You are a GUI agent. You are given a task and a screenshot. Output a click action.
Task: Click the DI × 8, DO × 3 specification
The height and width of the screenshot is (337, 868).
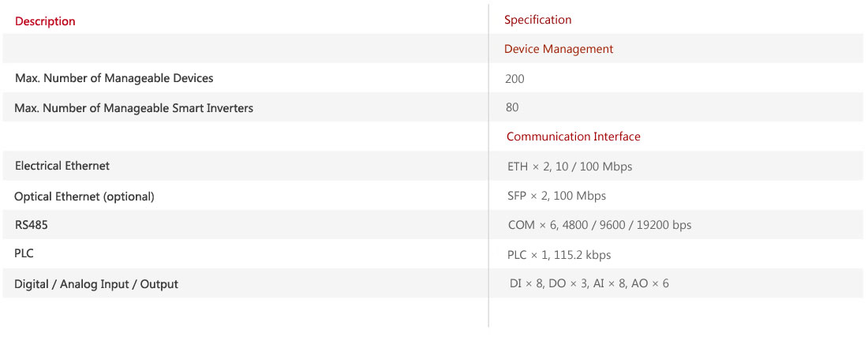tap(589, 283)
